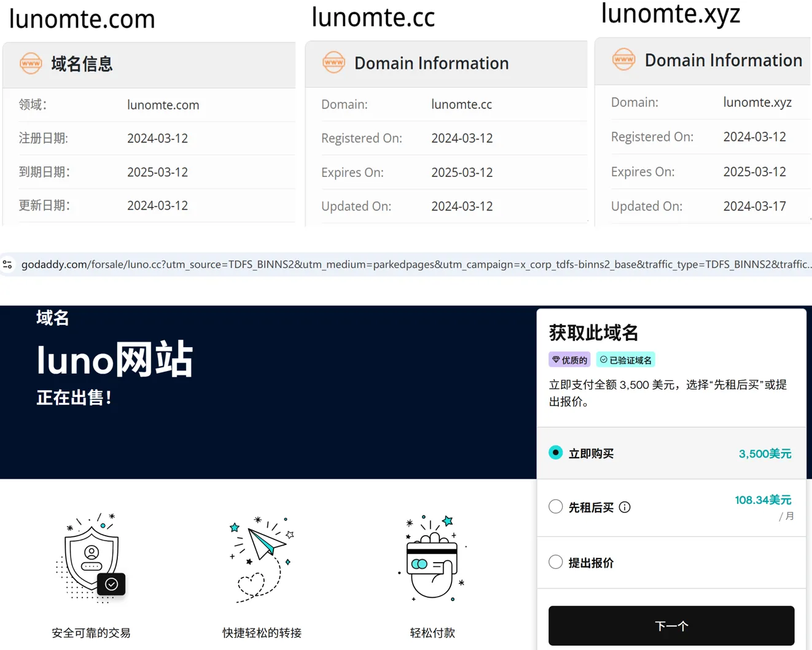Click the 域名信息 panel title
812x650 pixels.
(x=82, y=64)
